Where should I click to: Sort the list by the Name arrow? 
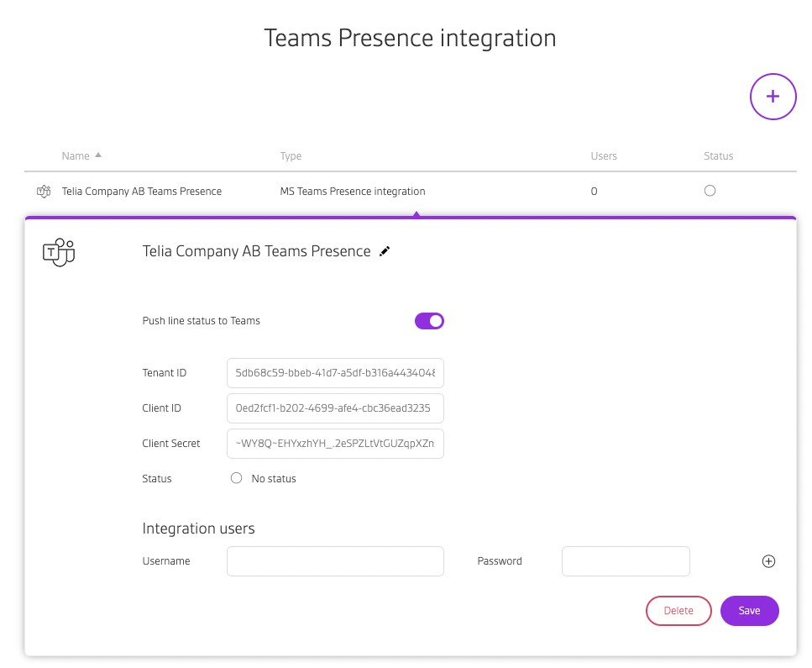pyautogui.click(x=98, y=155)
